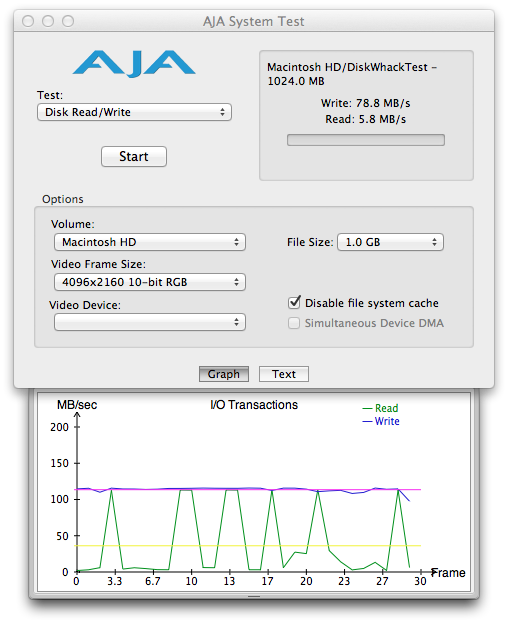Click the window close button
This screenshot has height=623, width=508.
pos(28,21)
